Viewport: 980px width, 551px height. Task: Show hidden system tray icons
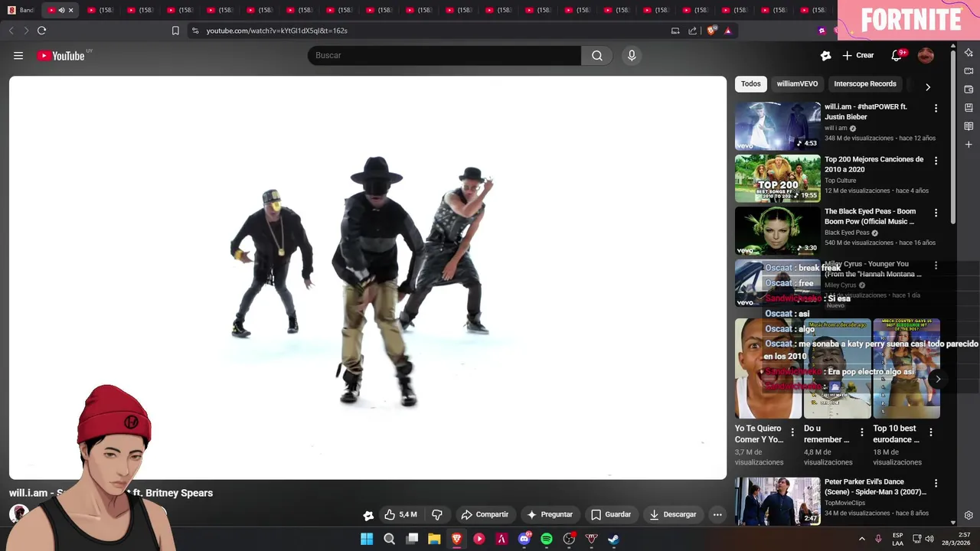[861, 539]
